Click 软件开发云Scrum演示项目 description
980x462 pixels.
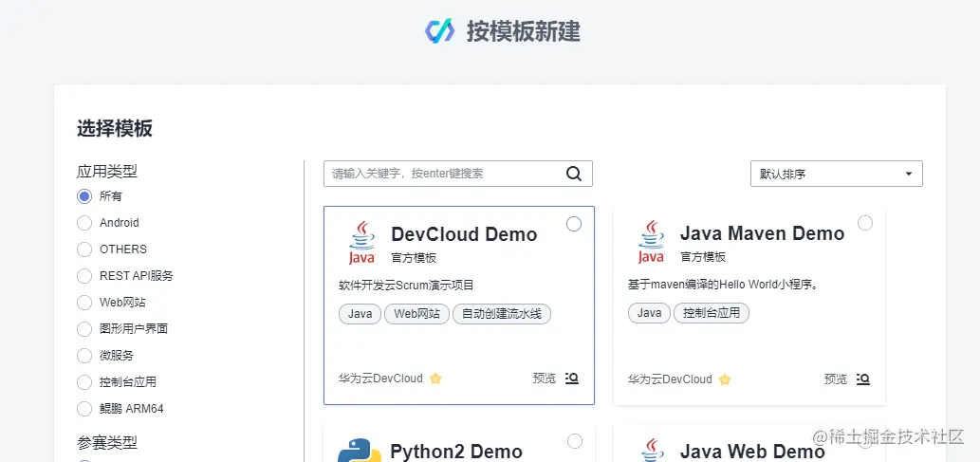[x=406, y=286]
